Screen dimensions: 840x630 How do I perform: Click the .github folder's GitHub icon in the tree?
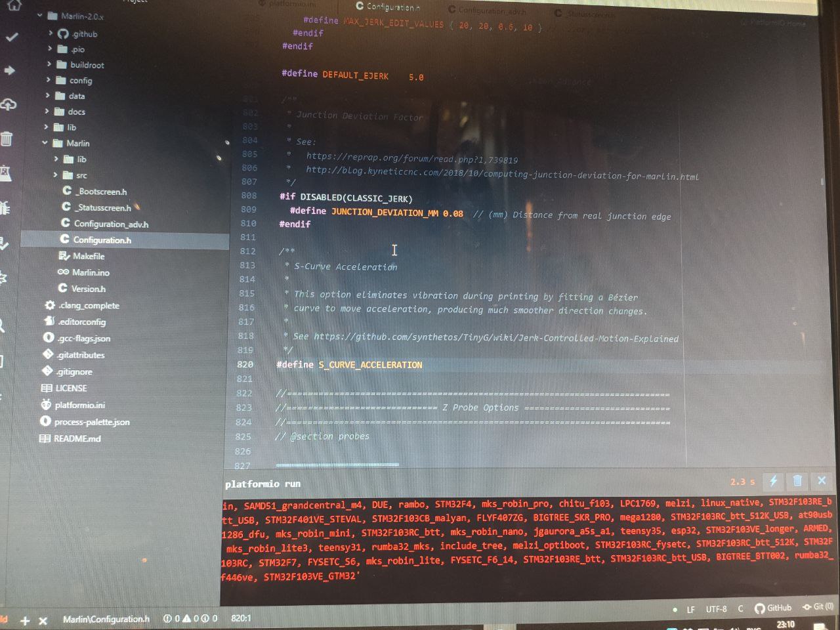[63, 33]
